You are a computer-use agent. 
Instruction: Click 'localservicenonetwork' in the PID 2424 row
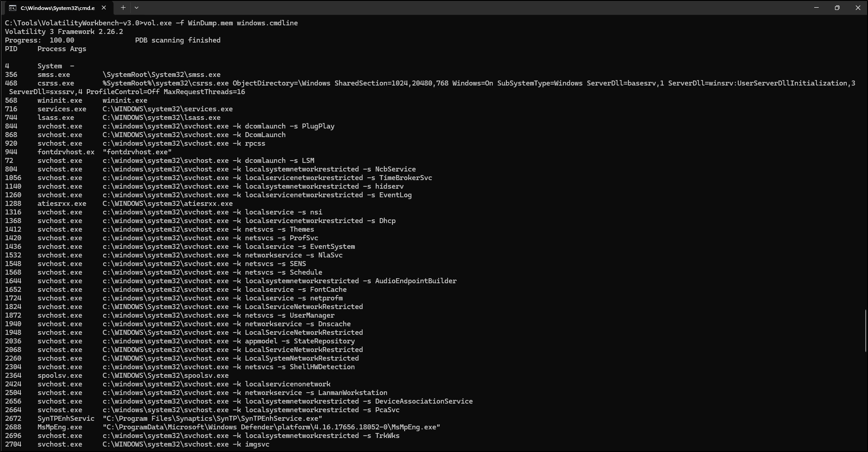click(x=288, y=384)
